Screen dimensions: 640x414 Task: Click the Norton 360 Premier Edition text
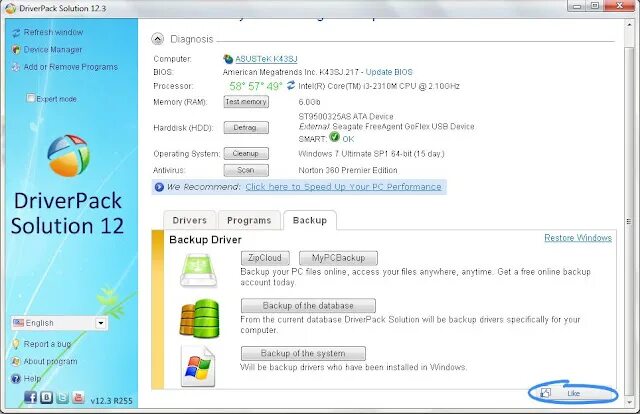tap(348, 170)
